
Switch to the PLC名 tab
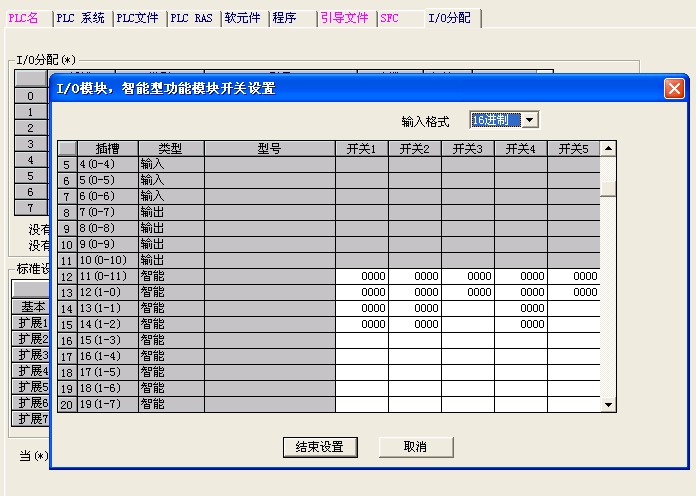coord(26,18)
